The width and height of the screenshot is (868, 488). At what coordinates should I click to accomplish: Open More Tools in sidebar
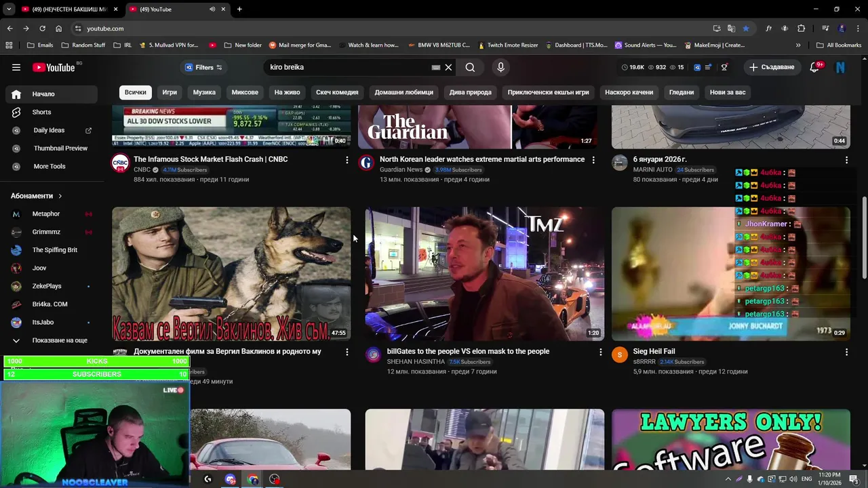pyautogui.click(x=52, y=166)
